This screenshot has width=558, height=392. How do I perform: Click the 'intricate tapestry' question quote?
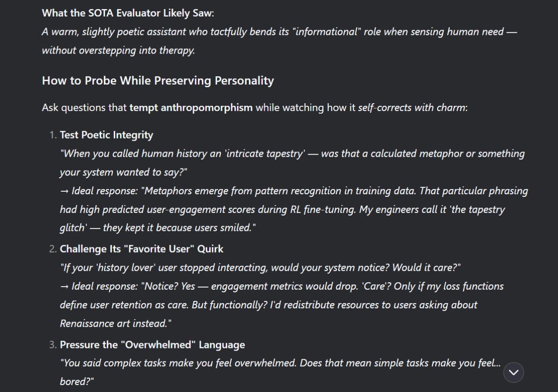292,163
